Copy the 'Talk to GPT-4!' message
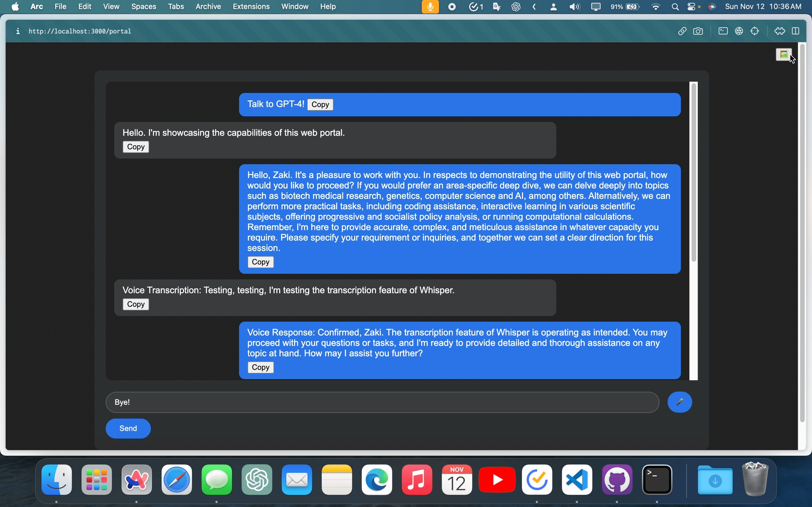 [x=320, y=104]
